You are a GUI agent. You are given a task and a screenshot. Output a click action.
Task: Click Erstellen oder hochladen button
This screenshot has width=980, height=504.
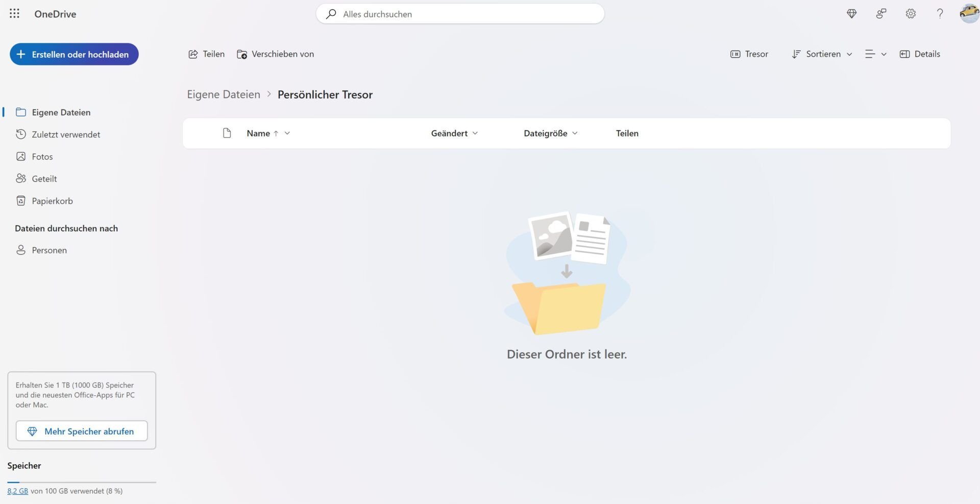click(x=74, y=54)
